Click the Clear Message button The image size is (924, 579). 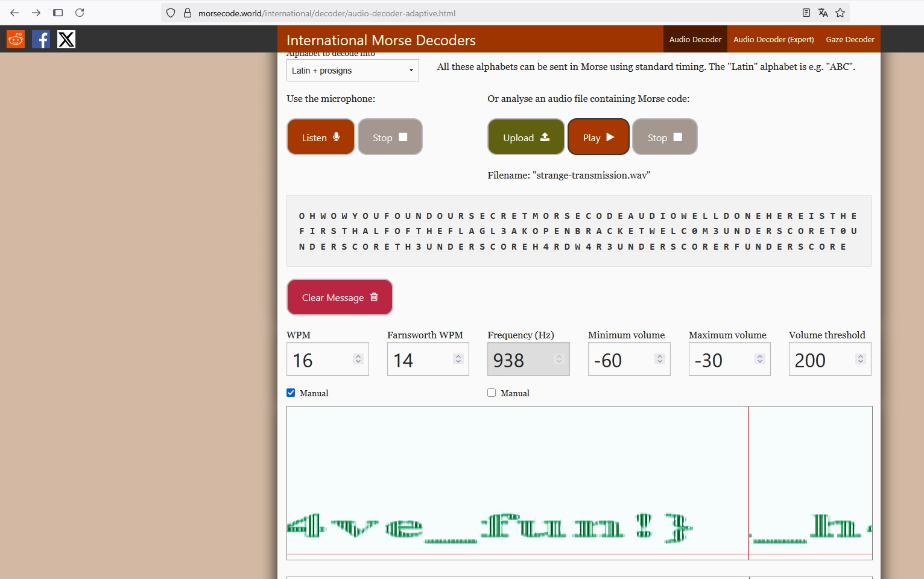[x=340, y=297]
